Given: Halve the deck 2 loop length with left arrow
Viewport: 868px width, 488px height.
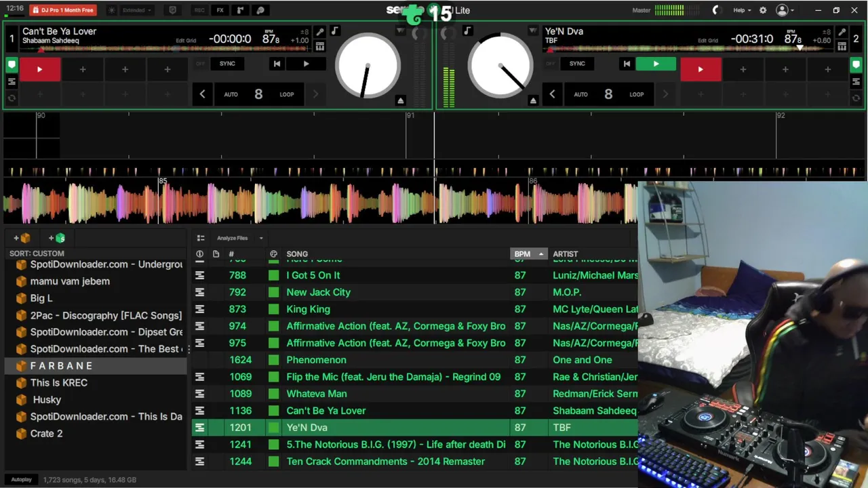Looking at the screenshot, I should (552, 94).
